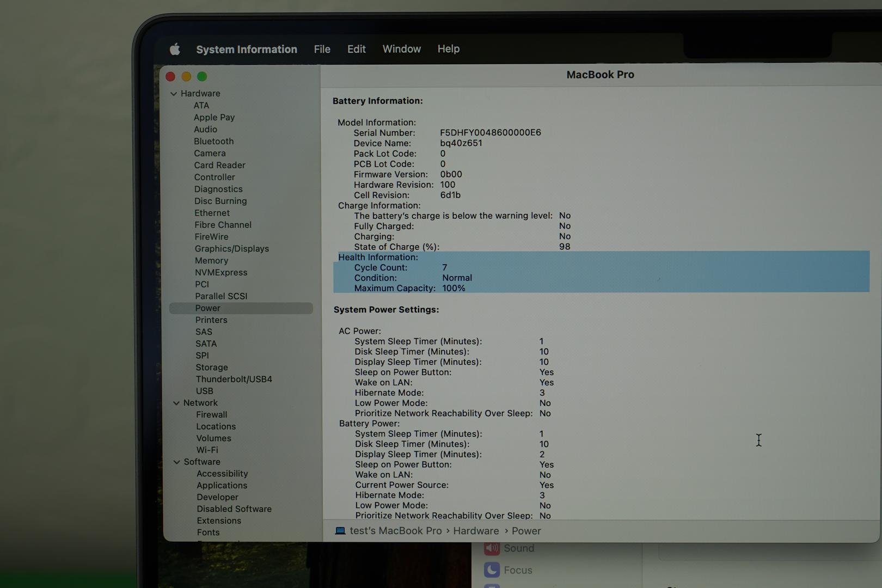
Task: Select Graphics/Displays in sidebar
Action: pos(231,249)
